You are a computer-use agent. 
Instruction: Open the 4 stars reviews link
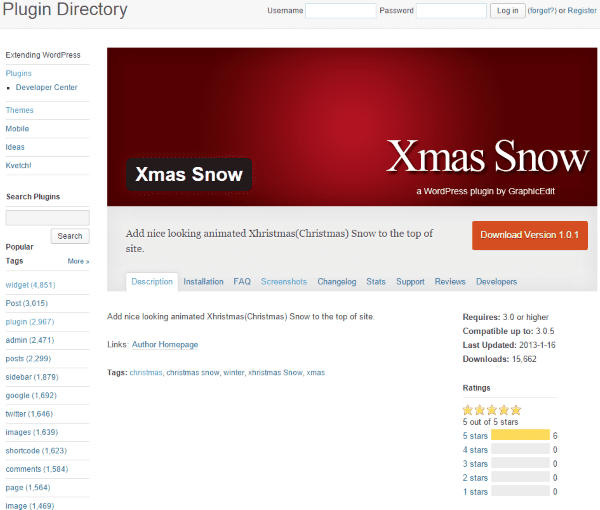(475, 450)
